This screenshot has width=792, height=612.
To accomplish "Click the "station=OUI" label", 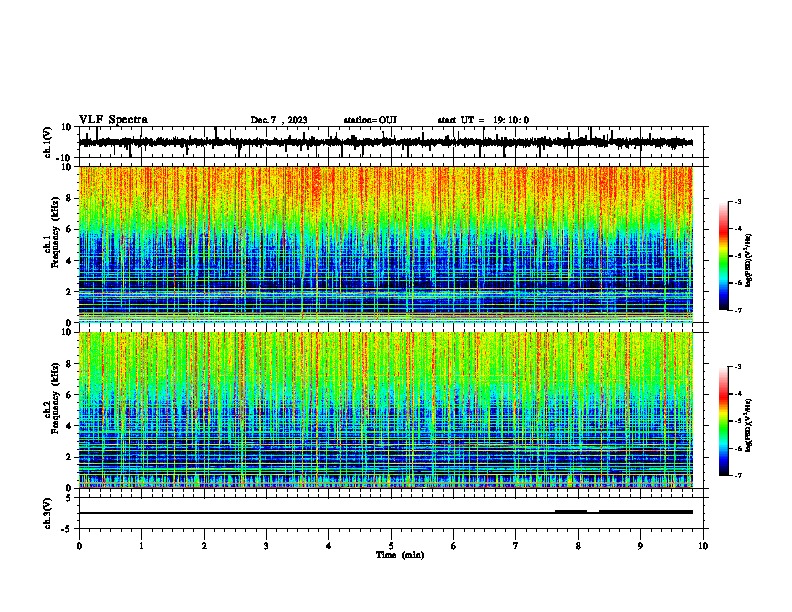I will pyautogui.click(x=370, y=120).
